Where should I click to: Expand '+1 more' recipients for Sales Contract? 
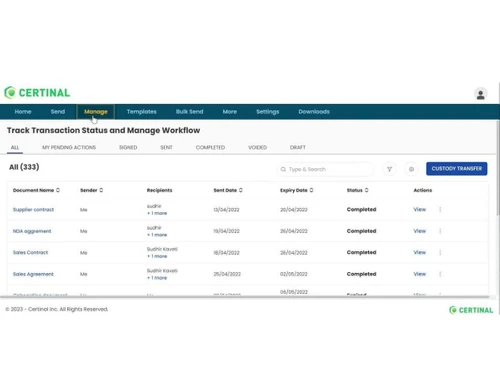(x=157, y=256)
